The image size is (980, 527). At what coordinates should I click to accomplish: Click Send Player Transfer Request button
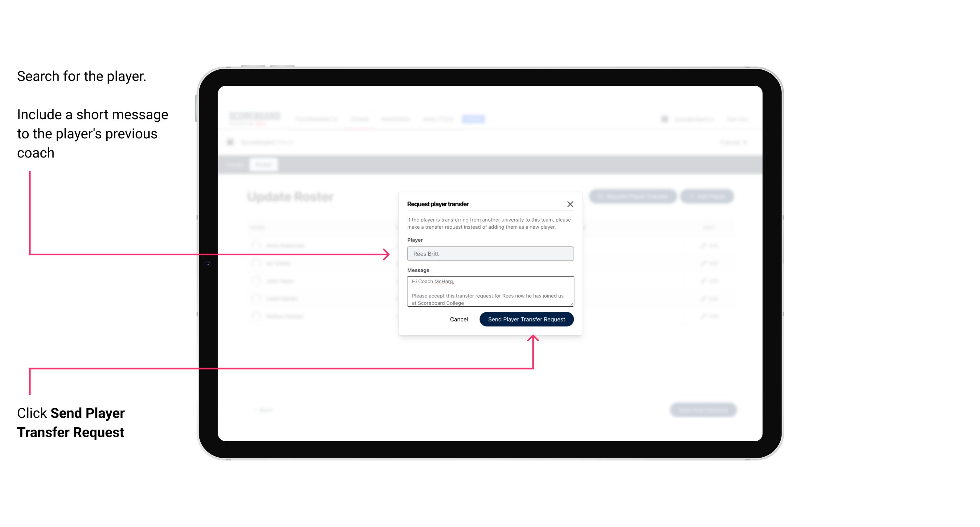click(526, 319)
